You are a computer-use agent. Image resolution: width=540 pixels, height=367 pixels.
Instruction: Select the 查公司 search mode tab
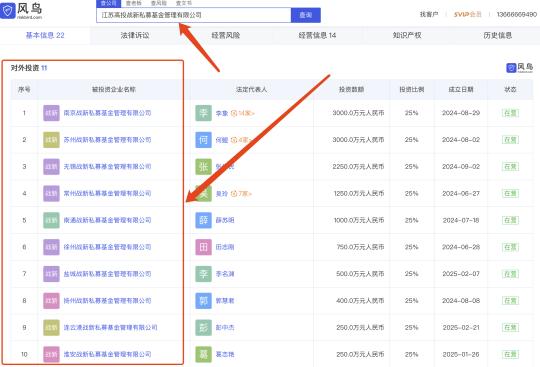(x=109, y=3)
